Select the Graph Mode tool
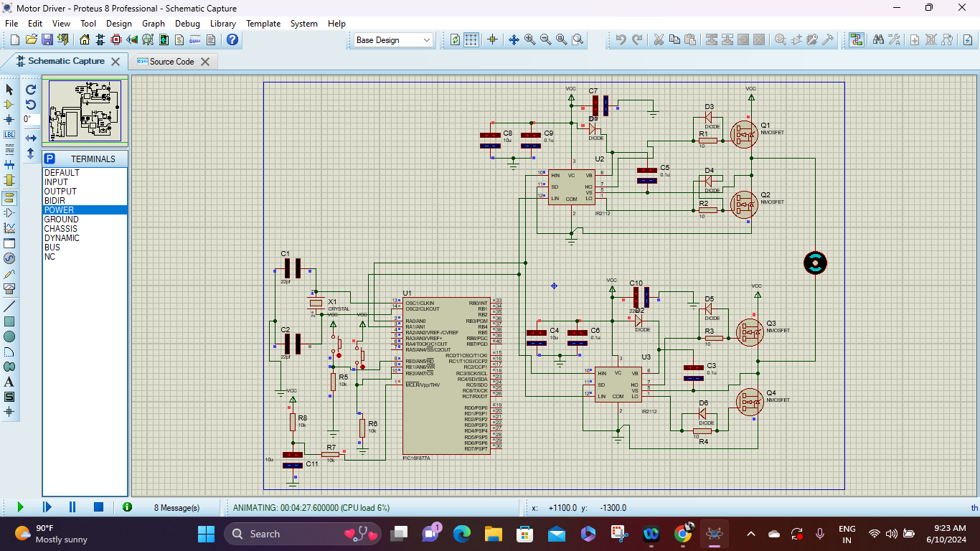 point(9,227)
